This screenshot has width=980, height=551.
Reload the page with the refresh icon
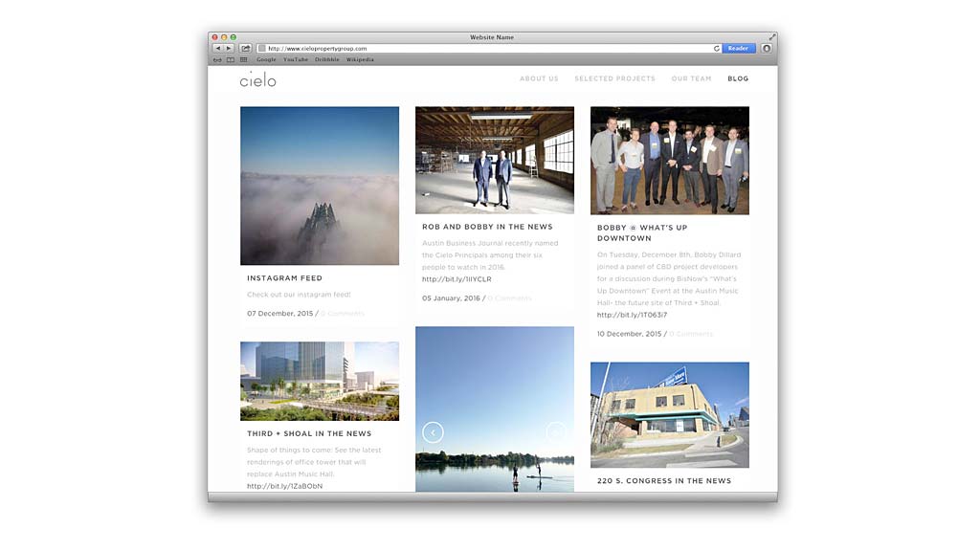[x=716, y=48]
